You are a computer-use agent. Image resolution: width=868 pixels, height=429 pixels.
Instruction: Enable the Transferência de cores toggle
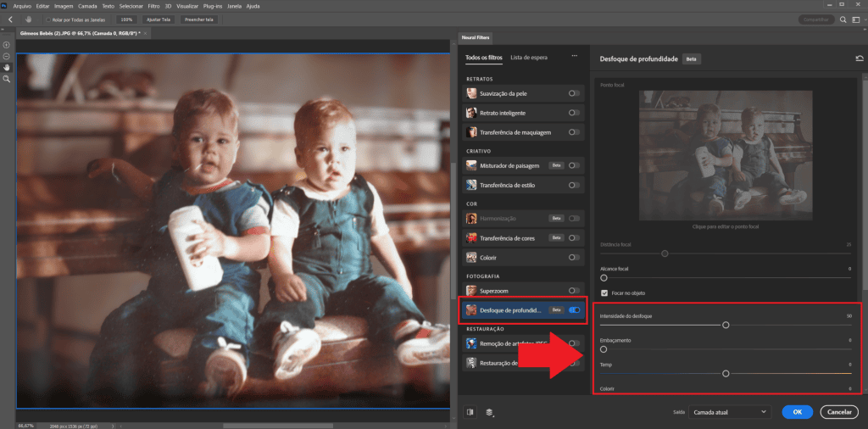pyautogui.click(x=574, y=238)
